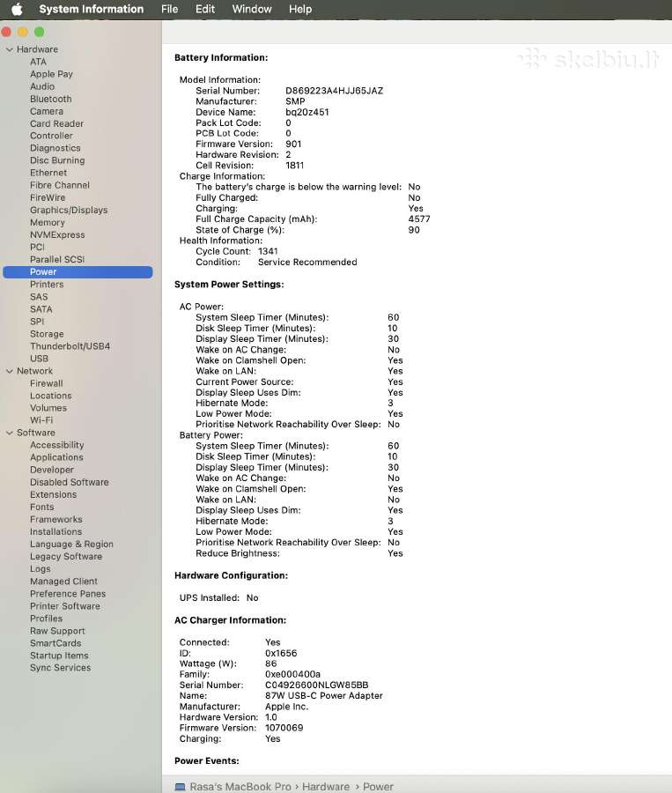Select ATA in the sidebar
Screen dimensions: 672x793
(x=38, y=62)
